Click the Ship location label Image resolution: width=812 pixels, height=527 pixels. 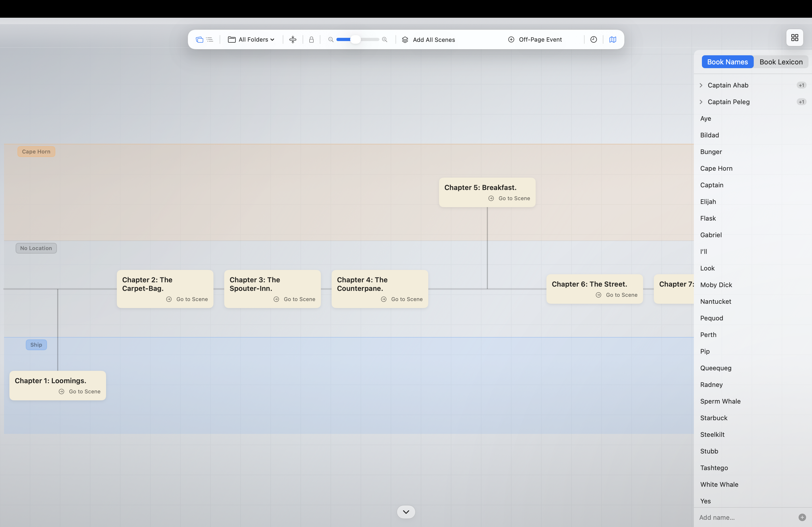[36, 345]
